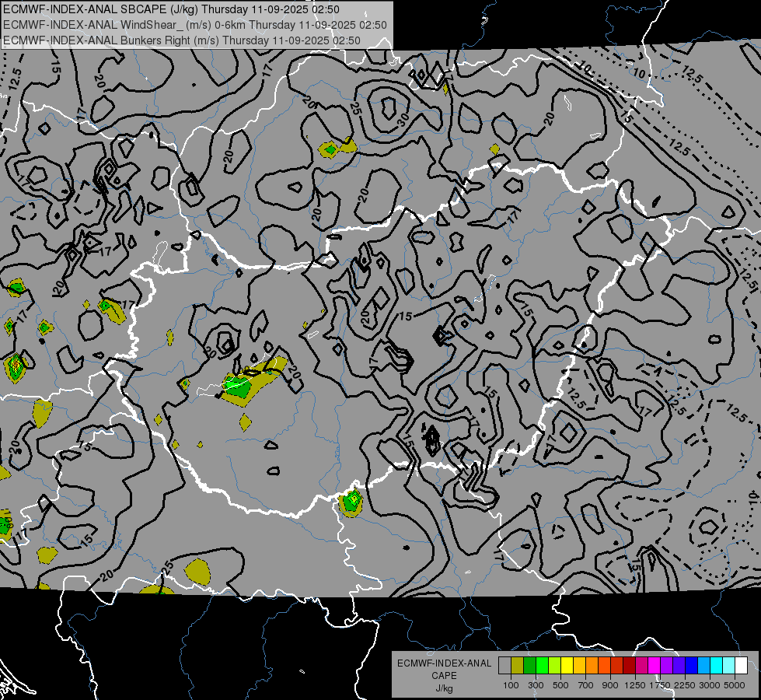
Task: Click the 25 contour label at bottom left
Action: coord(167,566)
